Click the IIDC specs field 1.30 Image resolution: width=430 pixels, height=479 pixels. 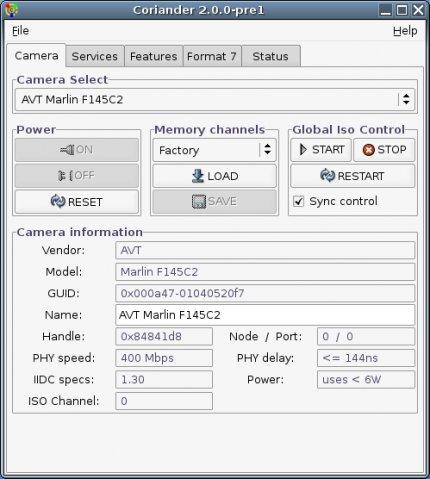(x=164, y=379)
